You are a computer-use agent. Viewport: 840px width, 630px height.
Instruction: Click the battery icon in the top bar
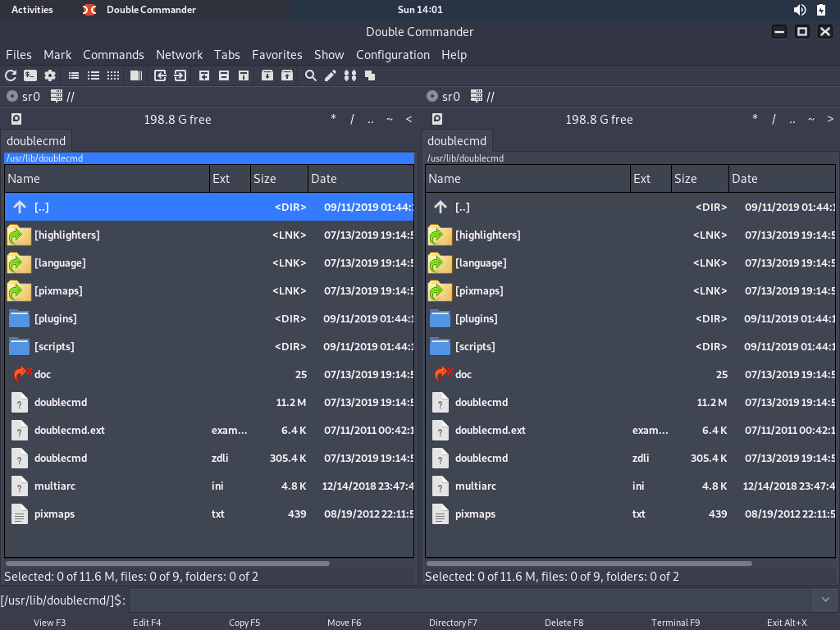tap(820, 10)
